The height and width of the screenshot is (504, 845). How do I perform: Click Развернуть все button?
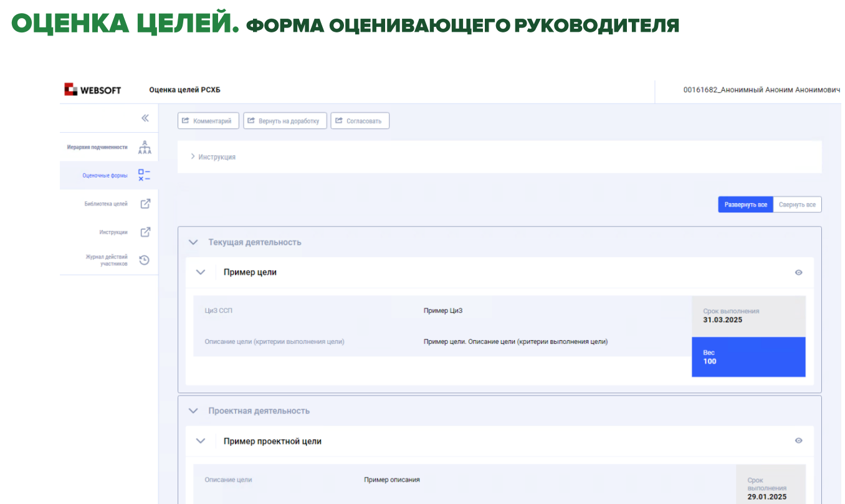click(x=746, y=205)
